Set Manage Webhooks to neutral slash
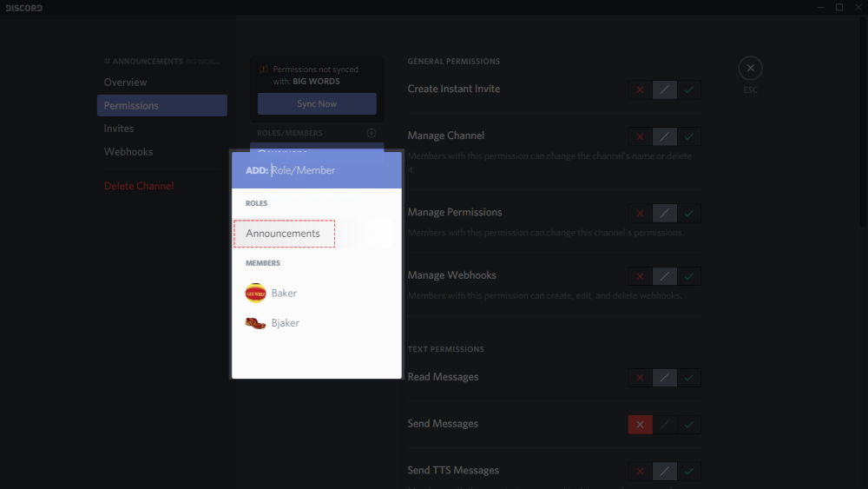The height and width of the screenshot is (489, 868). click(x=664, y=276)
